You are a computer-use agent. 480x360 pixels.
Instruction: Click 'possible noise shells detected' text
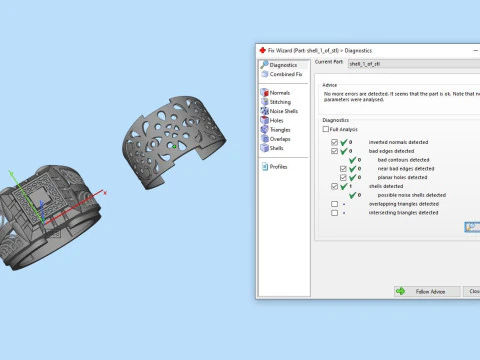click(412, 195)
